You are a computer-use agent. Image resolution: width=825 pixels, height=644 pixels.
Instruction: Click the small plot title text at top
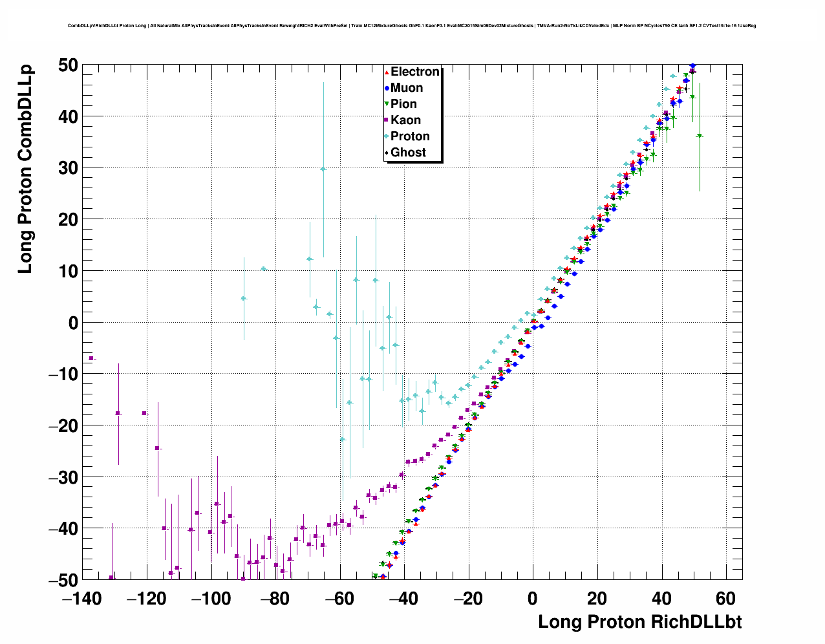tap(412, 26)
